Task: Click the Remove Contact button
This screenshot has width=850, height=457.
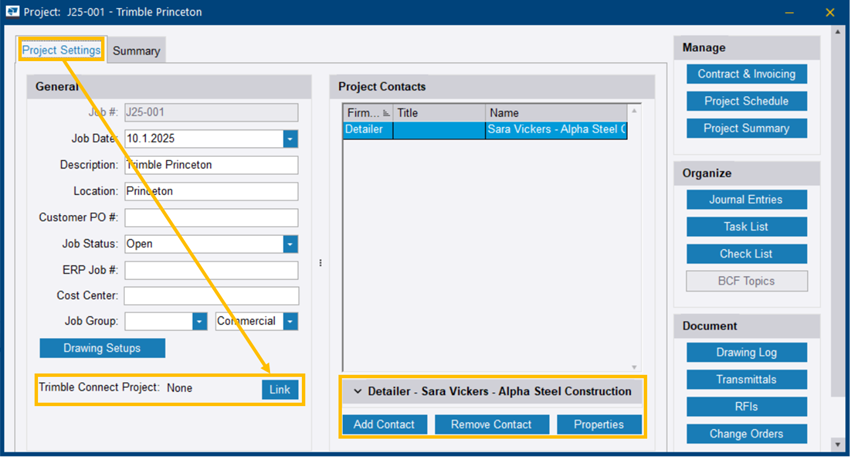Action: [x=492, y=424]
